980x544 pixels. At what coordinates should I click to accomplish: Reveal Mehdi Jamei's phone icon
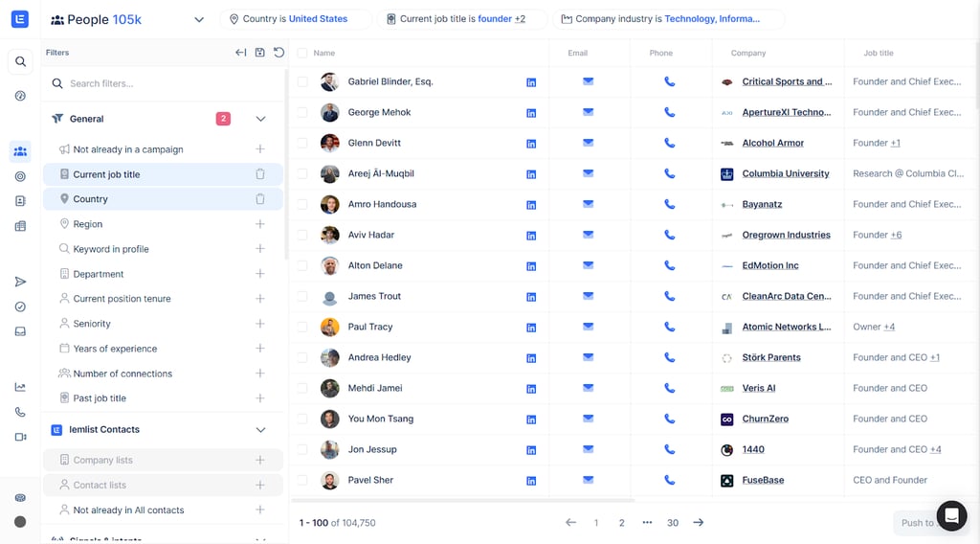click(669, 388)
